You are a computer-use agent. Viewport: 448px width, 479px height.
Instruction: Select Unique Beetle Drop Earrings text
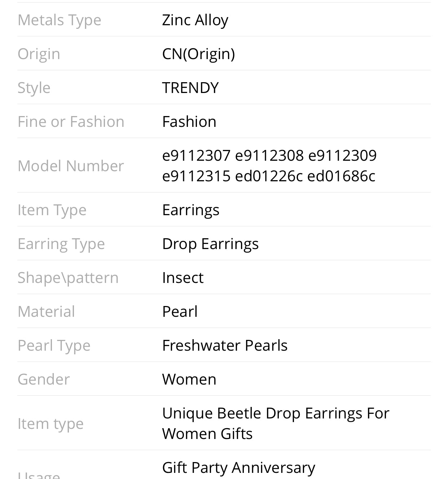[x=262, y=413]
